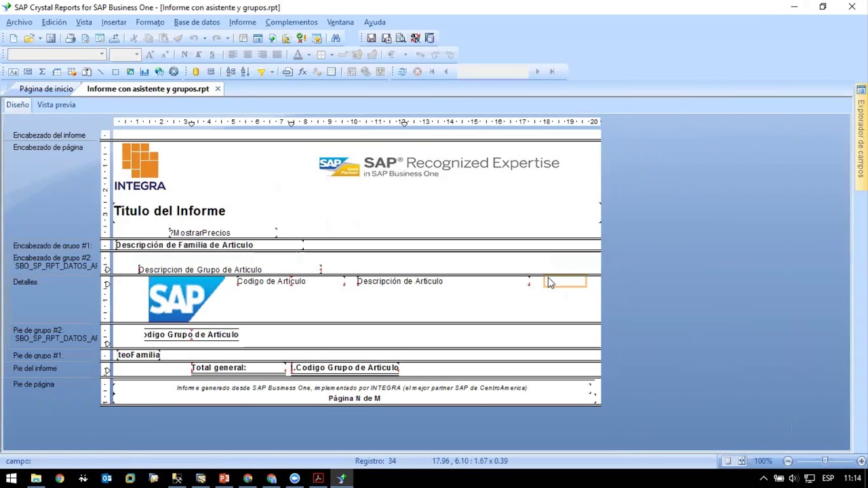Toggle align right
This screenshot has width=868, height=488.
pos(262,54)
